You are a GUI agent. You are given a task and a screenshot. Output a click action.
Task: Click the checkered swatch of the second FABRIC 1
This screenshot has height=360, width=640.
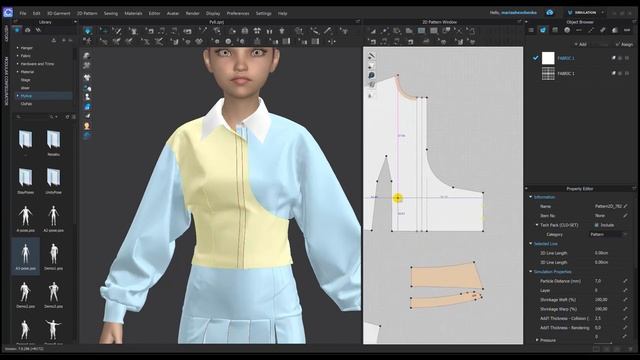coord(548,73)
